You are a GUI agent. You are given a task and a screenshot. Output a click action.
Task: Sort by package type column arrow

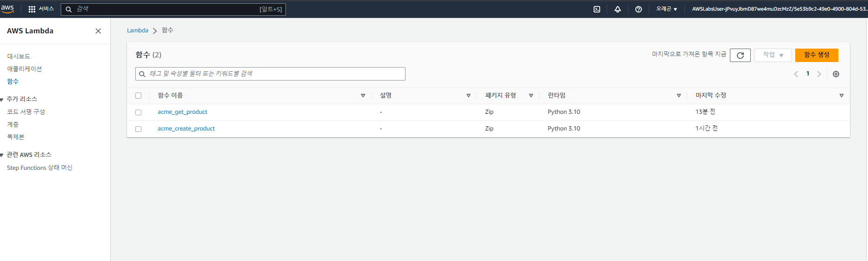point(531,96)
